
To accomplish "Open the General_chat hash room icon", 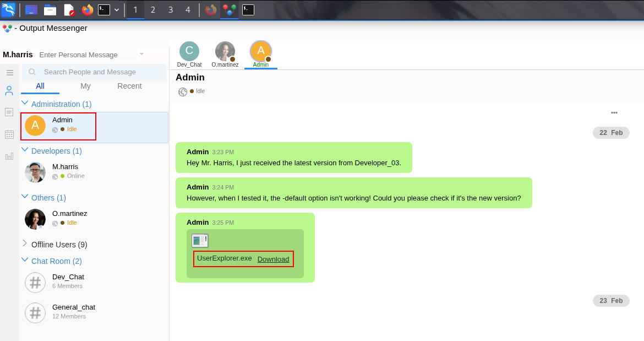I will click(35, 313).
